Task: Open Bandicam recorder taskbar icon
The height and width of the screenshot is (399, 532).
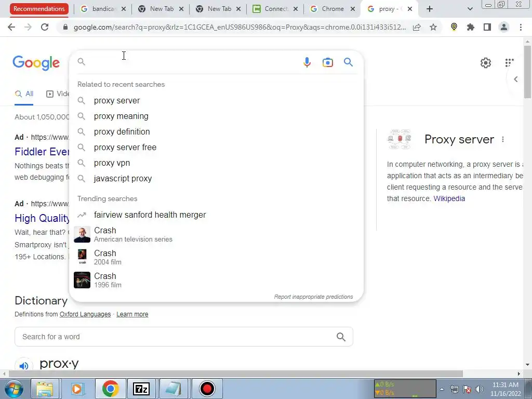Action: pyautogui.click(x=207, y=389)
